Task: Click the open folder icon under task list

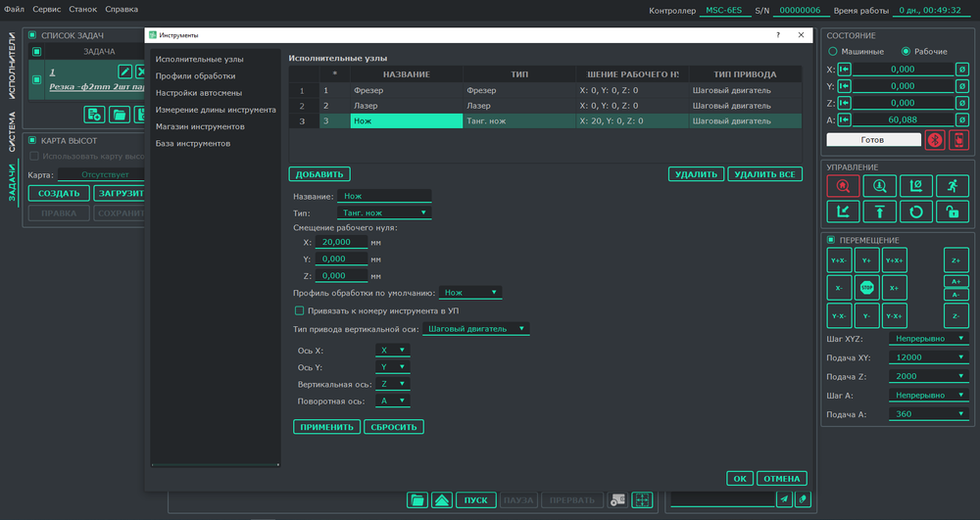Action: 120,115
